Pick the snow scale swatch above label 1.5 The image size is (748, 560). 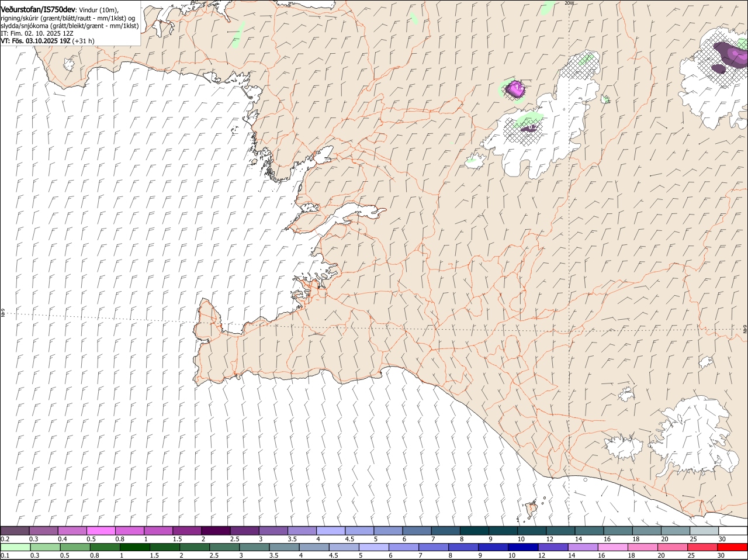click(x=186, y=530)
